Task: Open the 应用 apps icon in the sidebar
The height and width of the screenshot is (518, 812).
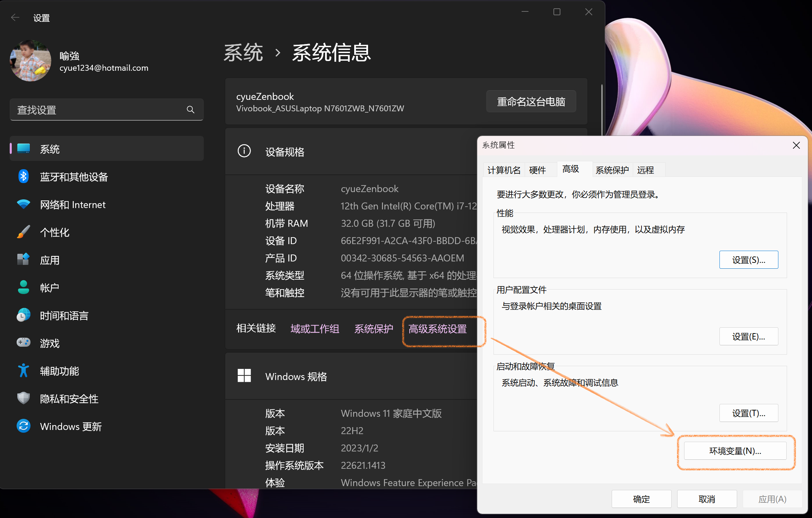Action: point(23,260)
